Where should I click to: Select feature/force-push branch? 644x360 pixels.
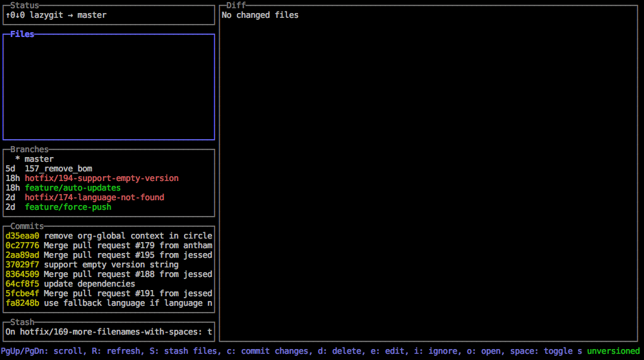(x=67, y=207)
